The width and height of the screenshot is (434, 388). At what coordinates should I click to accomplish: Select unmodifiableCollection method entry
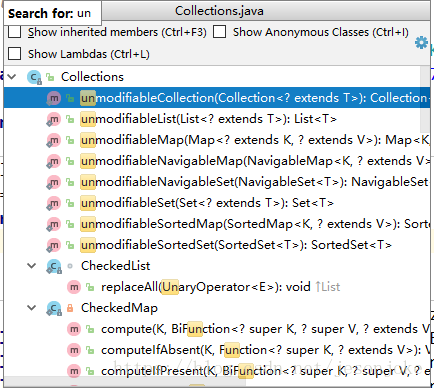pos(217,98)
